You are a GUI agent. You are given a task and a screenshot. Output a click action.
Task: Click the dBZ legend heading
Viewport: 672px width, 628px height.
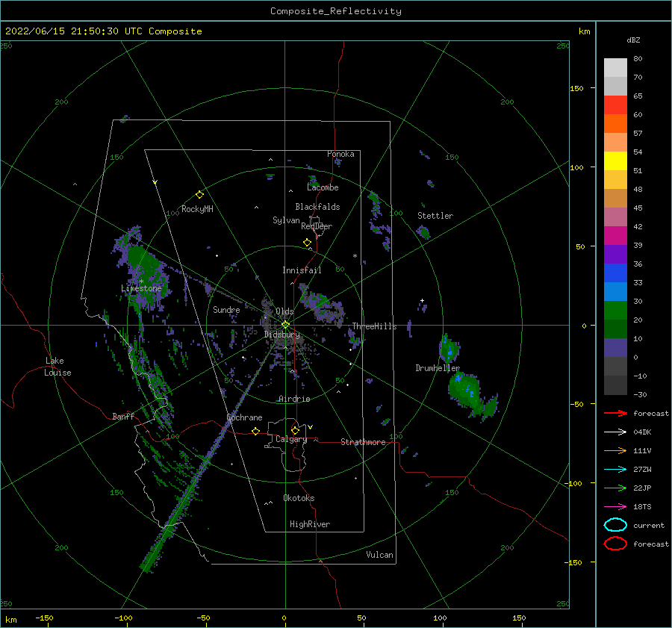[633, 40]
